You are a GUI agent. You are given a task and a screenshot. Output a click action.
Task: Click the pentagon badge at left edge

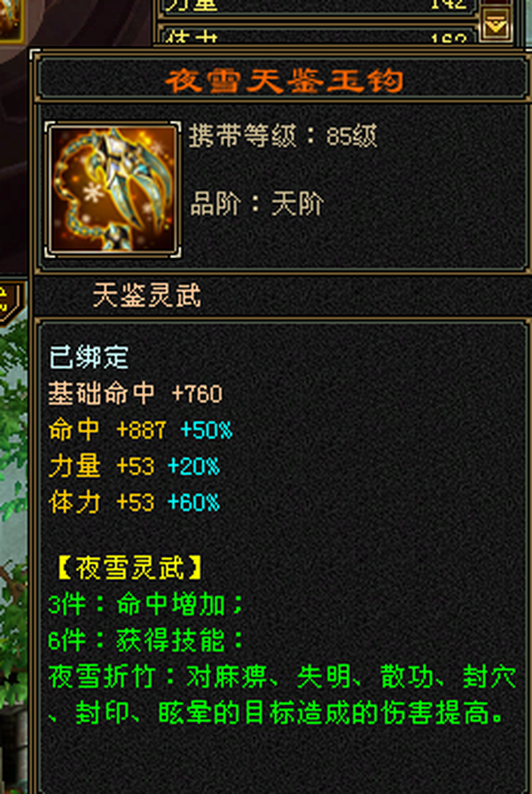[12, 303]
